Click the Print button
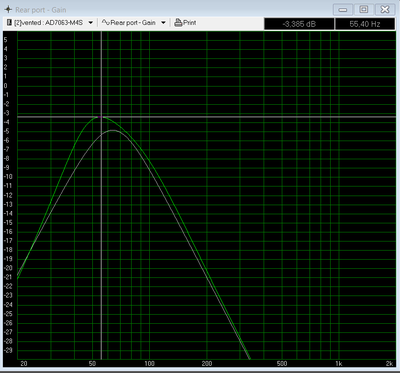 coord(185,23)
